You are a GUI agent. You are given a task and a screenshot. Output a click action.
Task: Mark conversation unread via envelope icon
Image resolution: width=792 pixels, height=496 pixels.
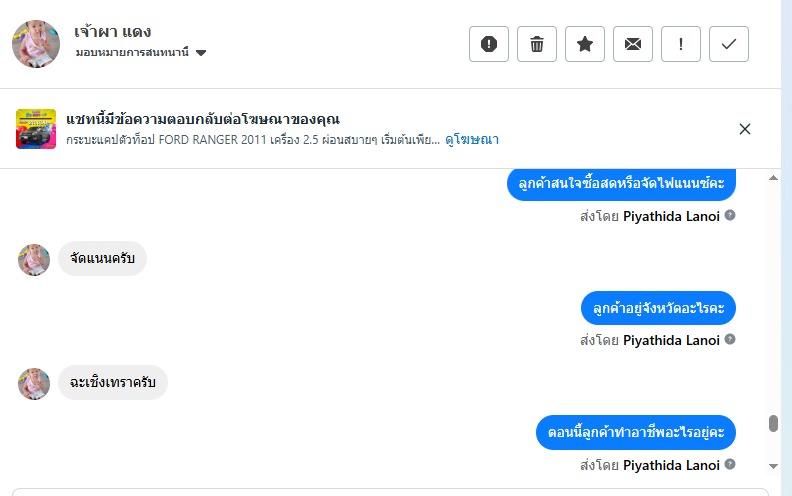[x=633, y=44]
